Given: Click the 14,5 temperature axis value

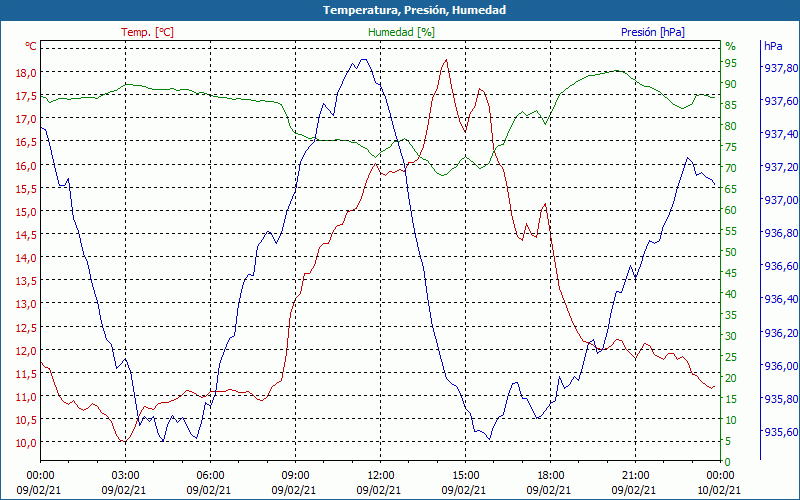Looking at the screenshot, I should tap(27, 235).
